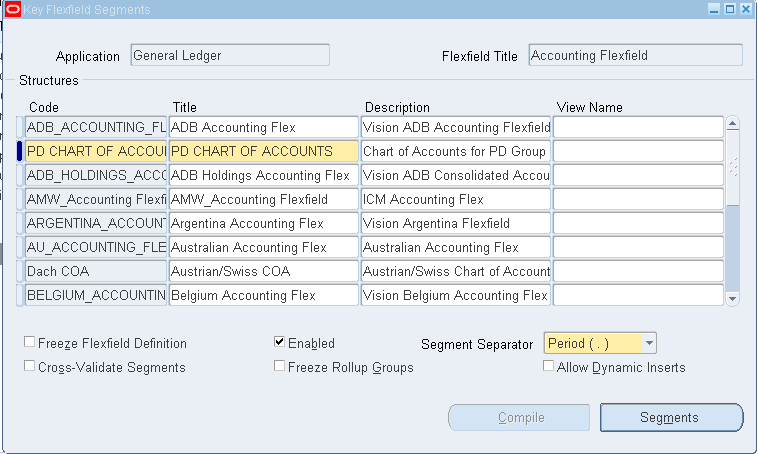Minimize the Key Flexfield Segments window
Viewport: 758px width, 454px height.
click(714, 9)
